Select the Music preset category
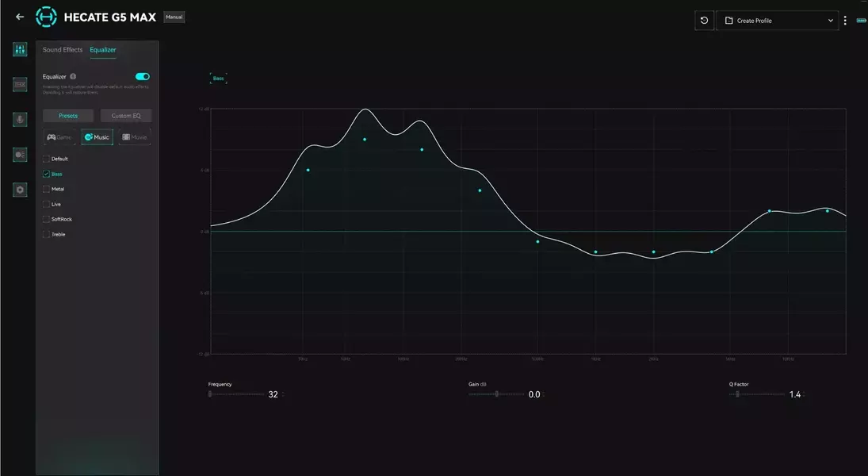 97,137
